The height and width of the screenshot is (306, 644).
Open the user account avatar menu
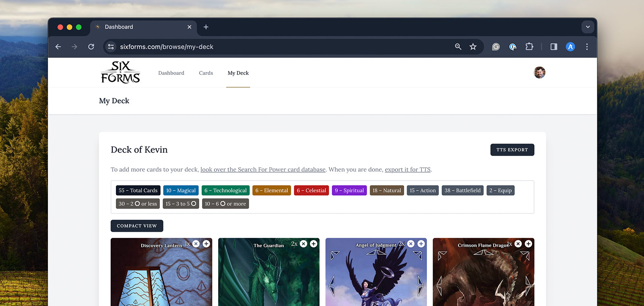click(540, 72)
